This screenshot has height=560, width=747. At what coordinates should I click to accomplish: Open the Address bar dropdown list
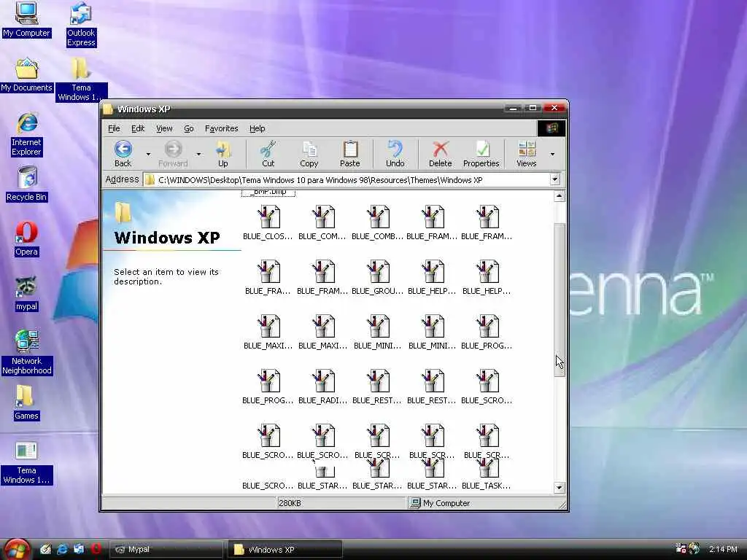click(x=555, y=179)
